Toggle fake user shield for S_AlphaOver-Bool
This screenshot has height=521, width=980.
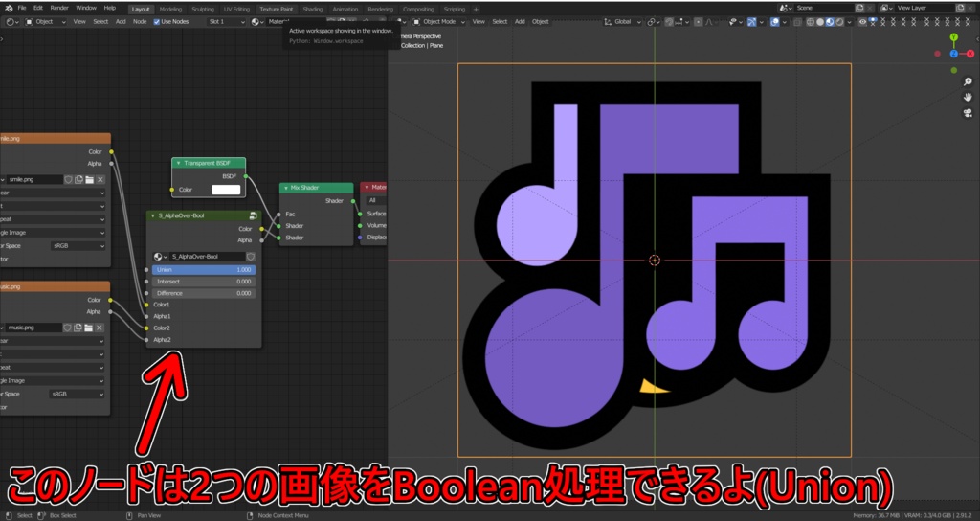pyautogui.click(x=251, y=257)
